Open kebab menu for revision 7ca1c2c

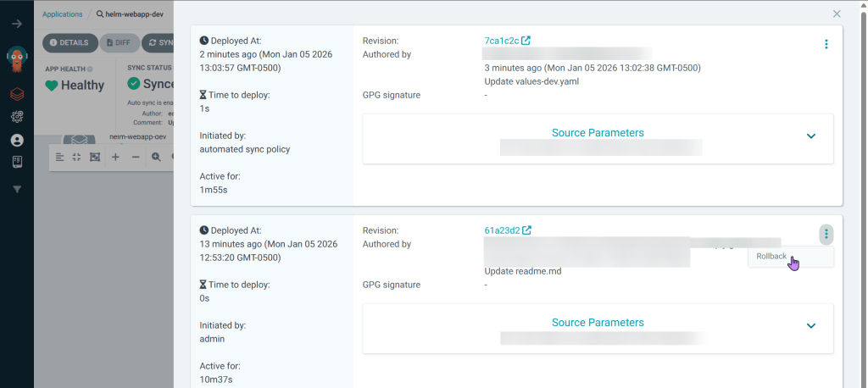click(x=826, y=44)
